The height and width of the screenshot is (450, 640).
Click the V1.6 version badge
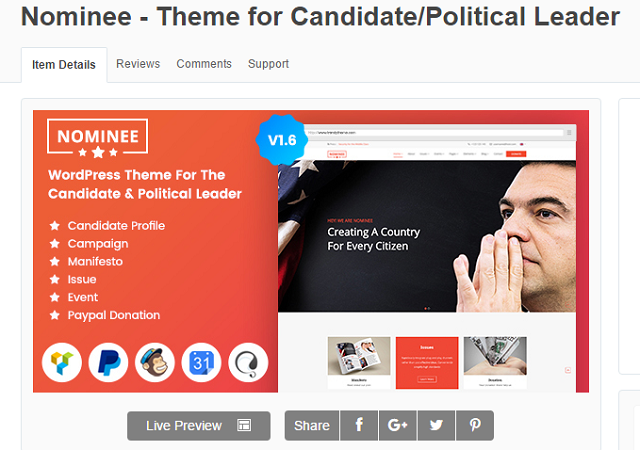click(282, 141)
